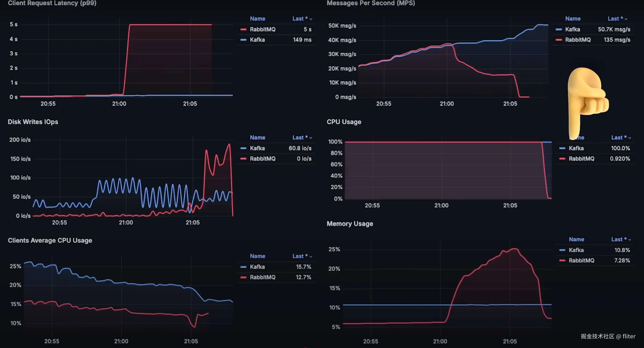Screen dimensions: 644x348
Task: Click RabbitMQ swatch in Clients CPU legend
Action: (243, 277)
